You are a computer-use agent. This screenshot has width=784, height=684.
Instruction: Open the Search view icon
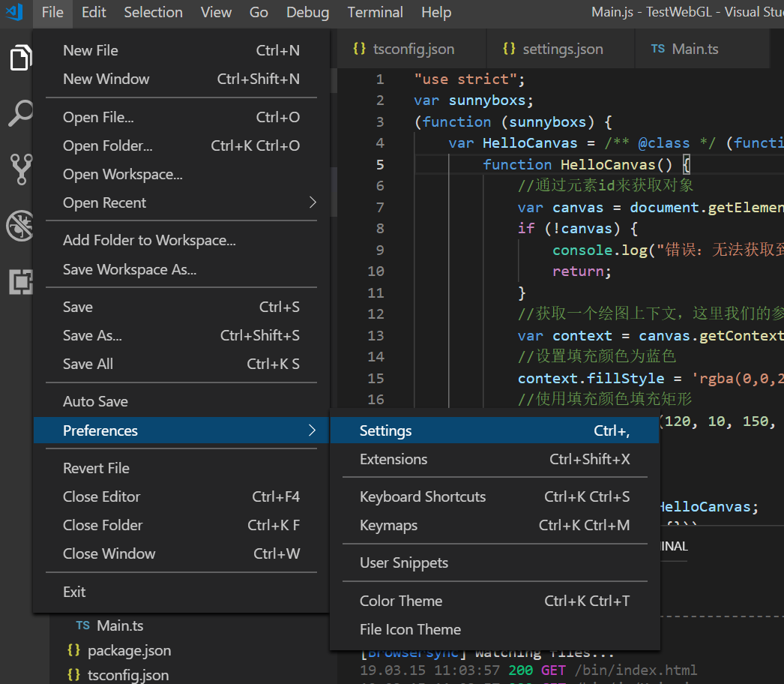point(20,113)
